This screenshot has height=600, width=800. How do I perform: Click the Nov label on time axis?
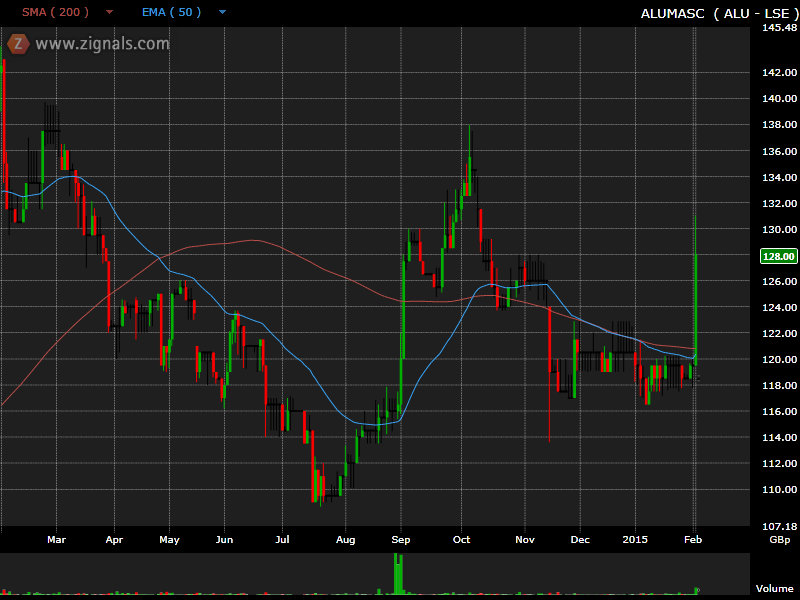(524, 539)
